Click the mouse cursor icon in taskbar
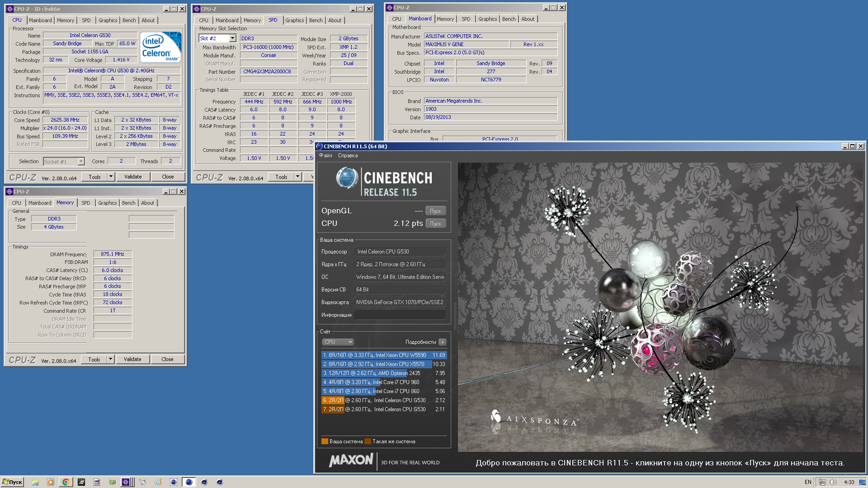Viewport: 868px width, 488px height. [x=142, y=482]
